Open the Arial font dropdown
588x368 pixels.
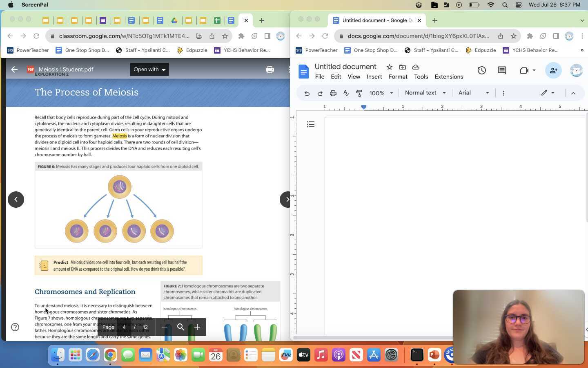473,93
